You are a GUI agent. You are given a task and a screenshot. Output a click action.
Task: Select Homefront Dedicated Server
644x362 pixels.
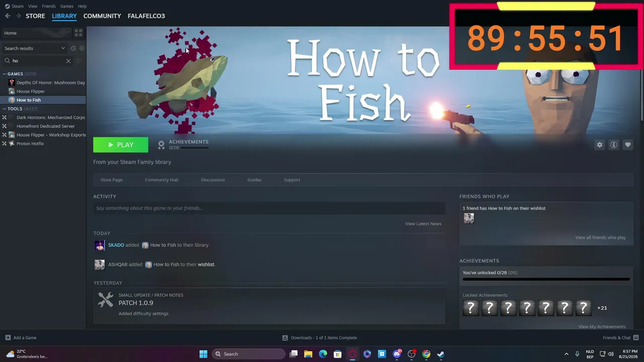(x=45, y=126)
